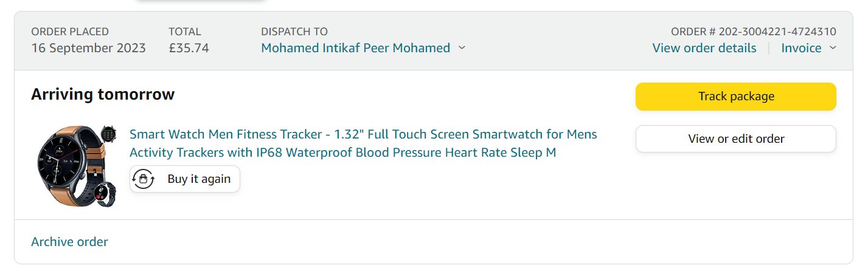Expand the dispatch recipient chevron

click(x=462, y=48)
